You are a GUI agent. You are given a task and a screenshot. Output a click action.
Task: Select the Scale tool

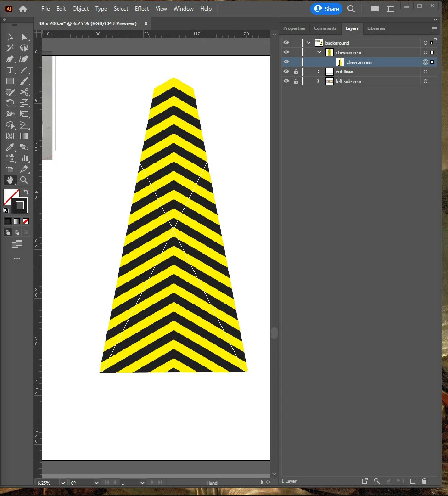24,103
